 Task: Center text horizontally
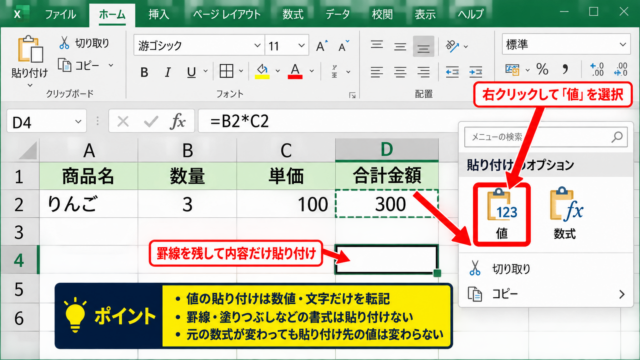pos(400,72)
